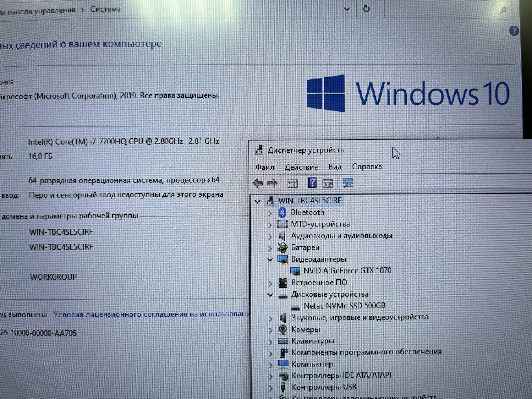Click the NVIDIA GeForce GTX 1070 device icon
The width and height of the screenshot is (532, 399).
click(295, 271)
